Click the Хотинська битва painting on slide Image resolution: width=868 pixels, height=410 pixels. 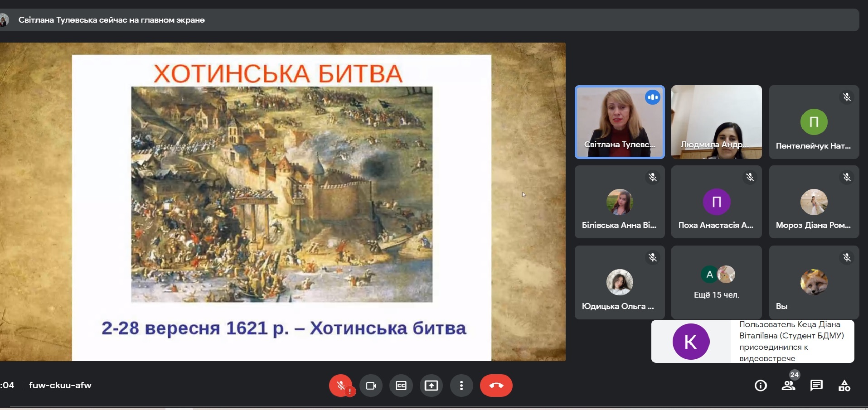(x=281, y=194)
